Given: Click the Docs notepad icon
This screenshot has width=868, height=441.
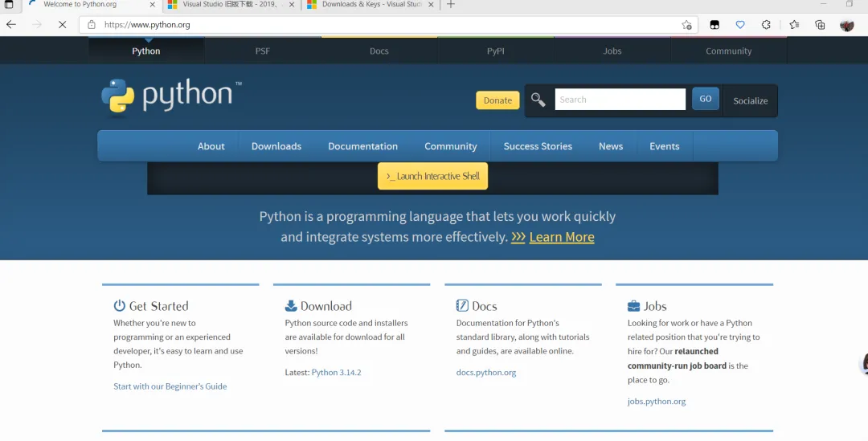Looking at the screenshot, I should (462, 305).
